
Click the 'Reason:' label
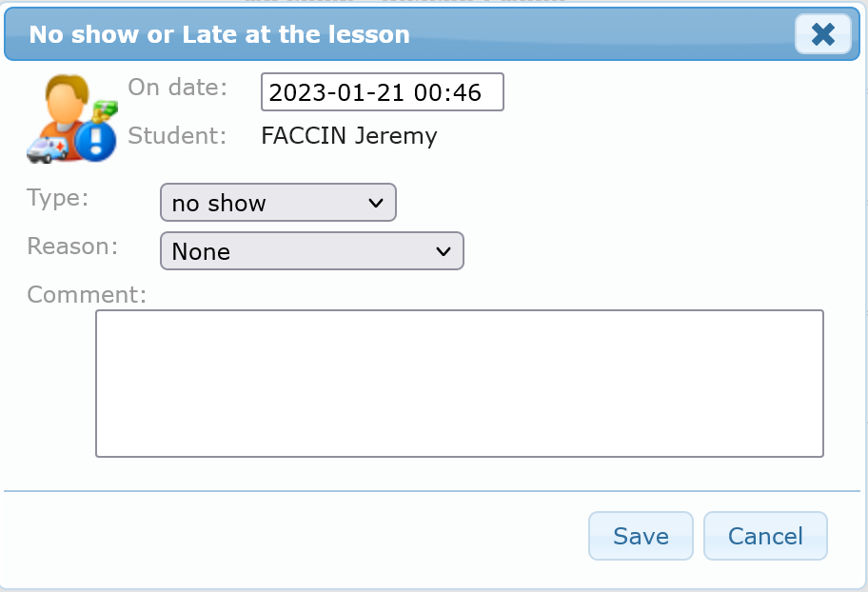pos(72,247)
